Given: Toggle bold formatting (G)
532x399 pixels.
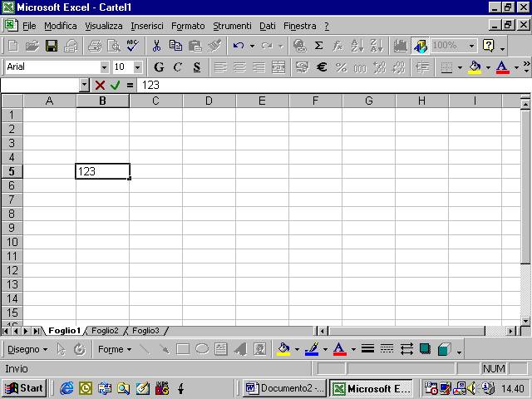Looking at the screenshot, I should (x=159, y=67).
